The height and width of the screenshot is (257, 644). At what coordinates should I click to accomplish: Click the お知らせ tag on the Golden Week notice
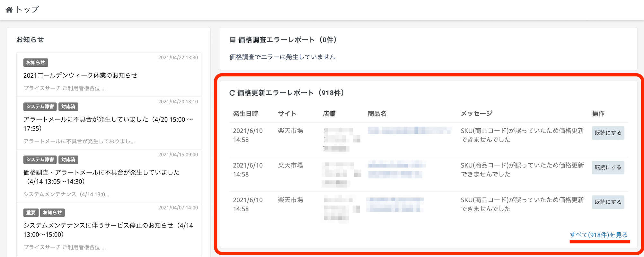click(x=35, y=63)
